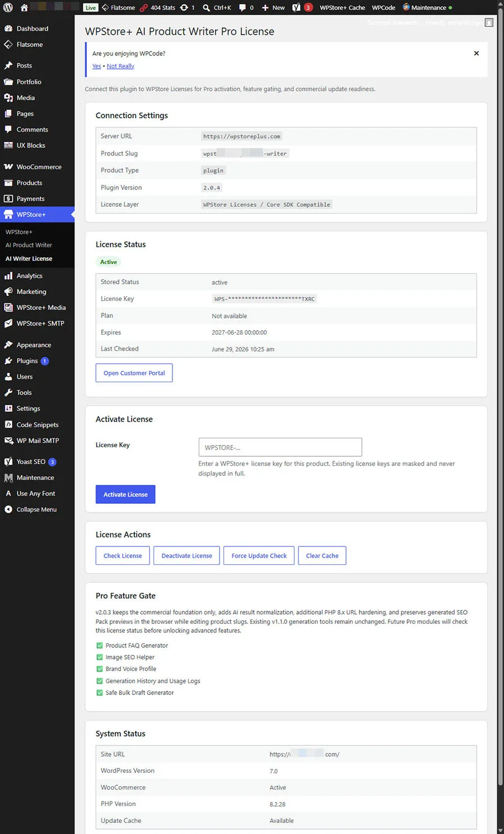Click the Comments bubble icon in sidebar
This screenshot has width=504, height=834.
(8, 129)
